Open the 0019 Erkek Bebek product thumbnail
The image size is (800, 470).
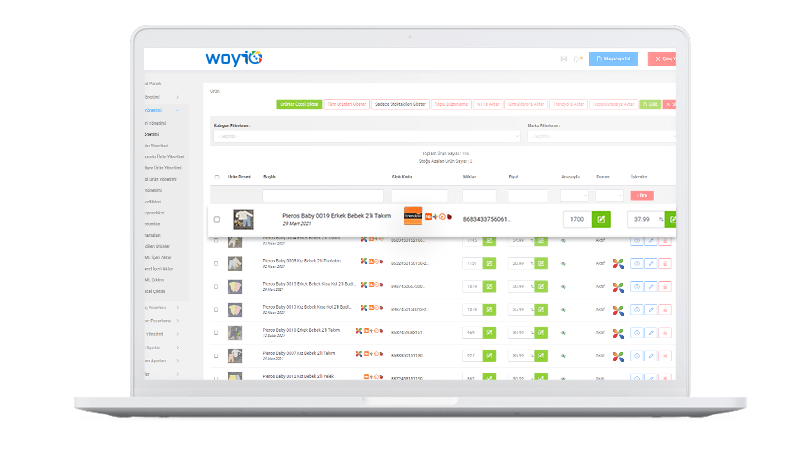[243, 219]
